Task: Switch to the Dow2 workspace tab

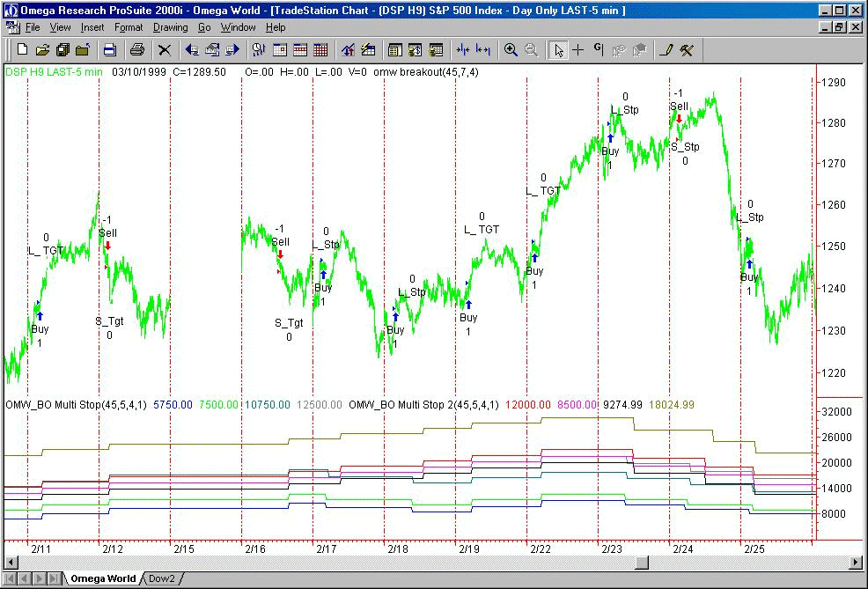Action: pos(161,578)
